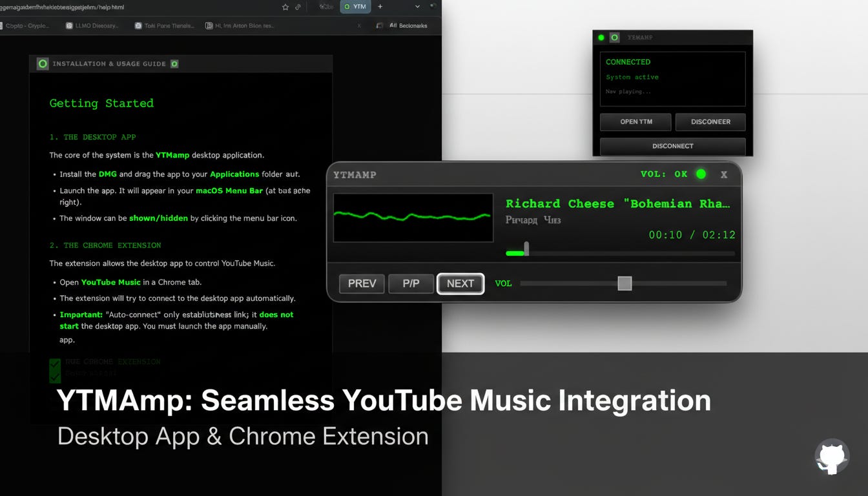Screen dimensions: 868x496
Task: Click the YTMAMP title in player window
Action: point(355,175)
